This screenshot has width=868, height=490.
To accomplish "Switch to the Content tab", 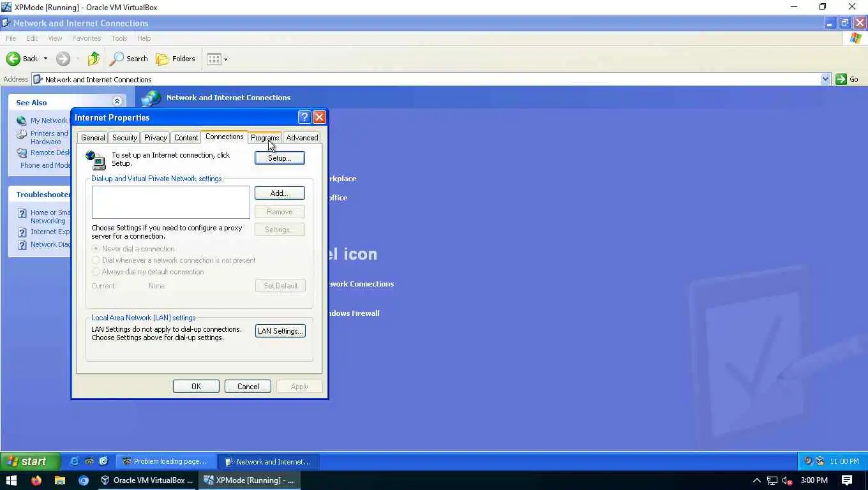I will click(x=186, y=138).
